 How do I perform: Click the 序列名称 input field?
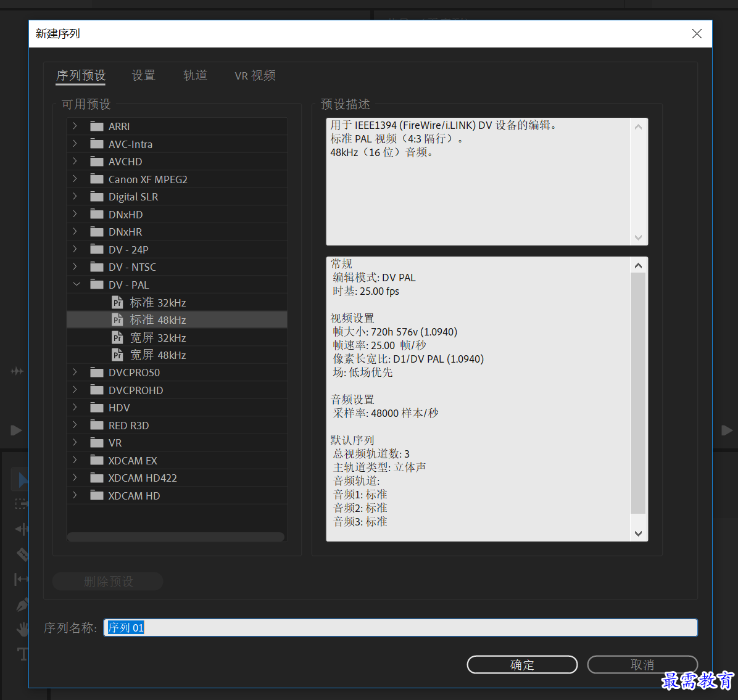(400, 628)
